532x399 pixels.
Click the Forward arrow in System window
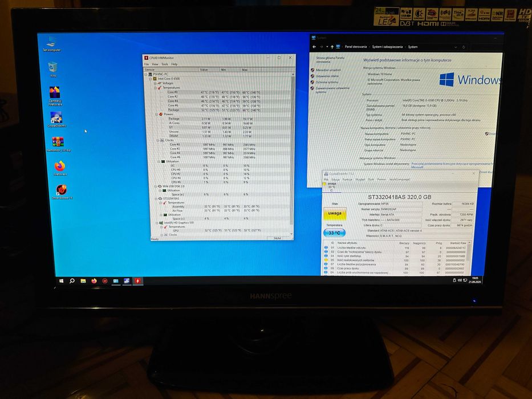[321, 47]
